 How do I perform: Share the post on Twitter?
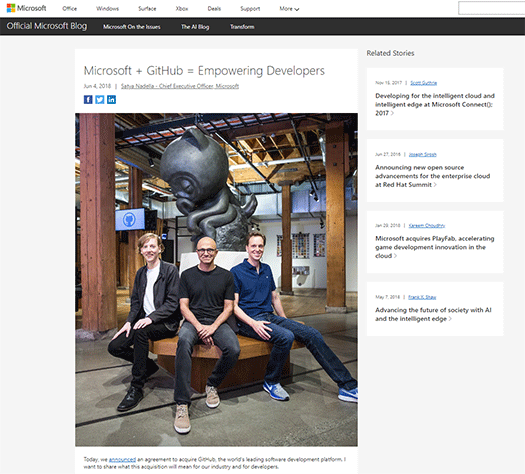(x=100, y=99)
